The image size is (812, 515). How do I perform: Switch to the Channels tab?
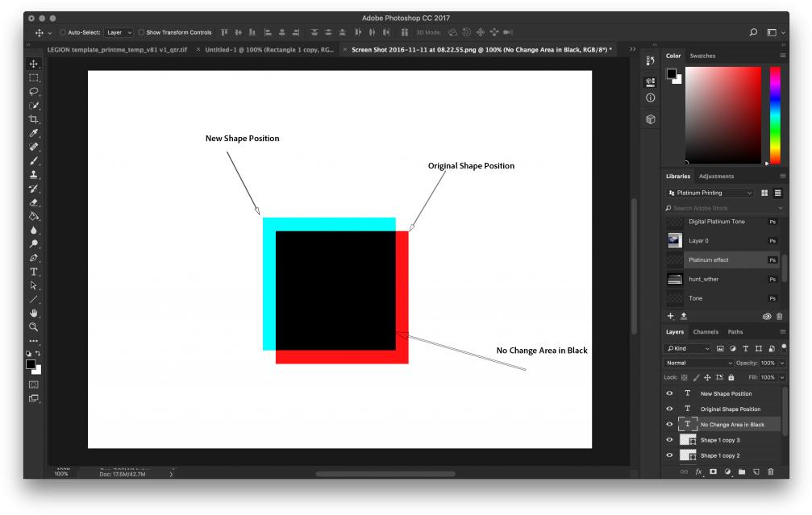tap(706, 331)
